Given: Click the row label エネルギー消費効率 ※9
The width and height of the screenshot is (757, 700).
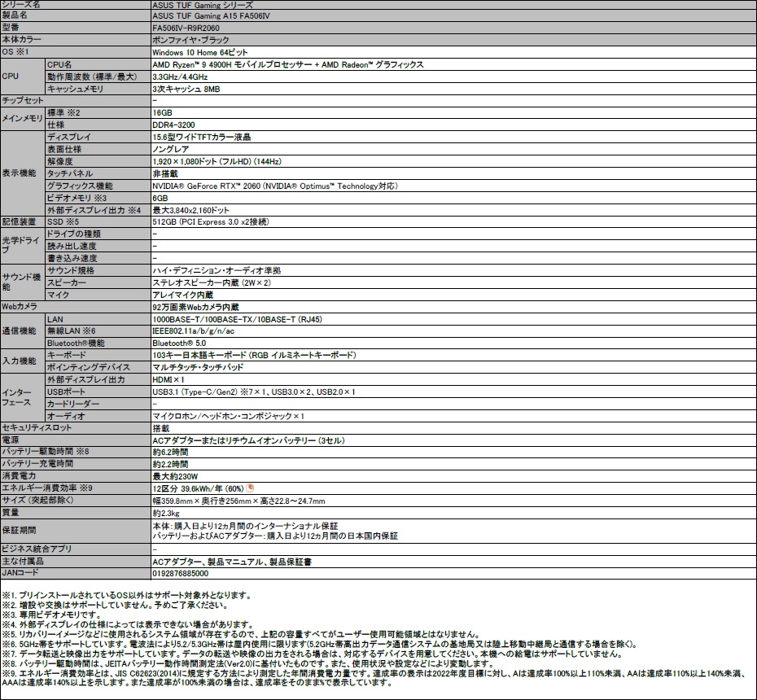Looking at the screenshot, I should (47, 488).
